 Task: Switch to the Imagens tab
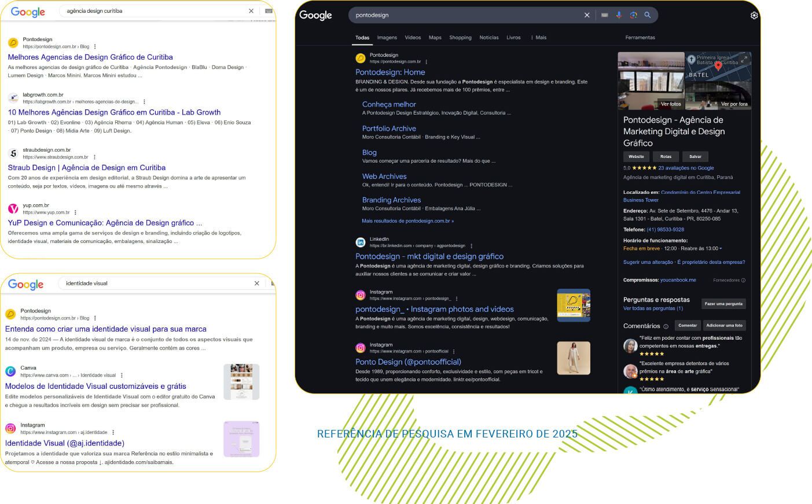pos(387,38)
